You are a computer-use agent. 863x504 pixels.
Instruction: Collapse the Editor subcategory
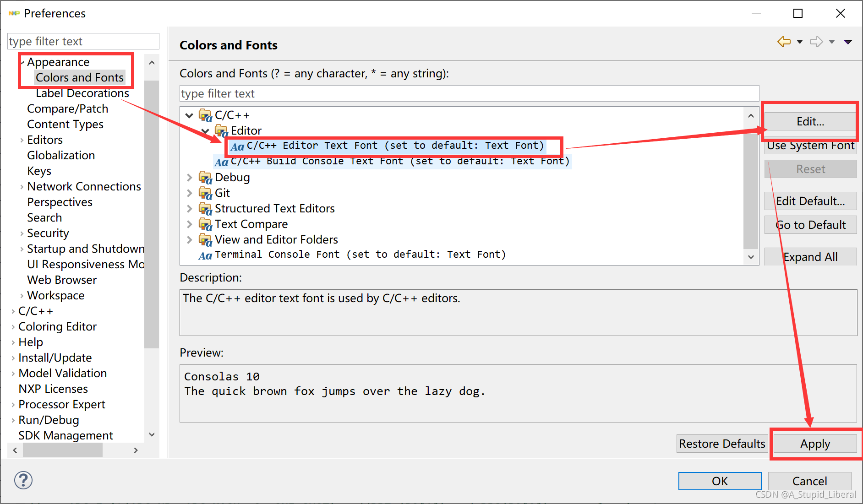205,131
